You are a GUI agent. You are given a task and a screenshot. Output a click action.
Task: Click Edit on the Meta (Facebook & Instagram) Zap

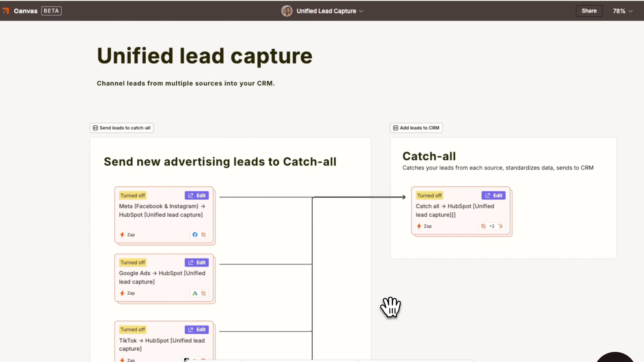point(196,195)
